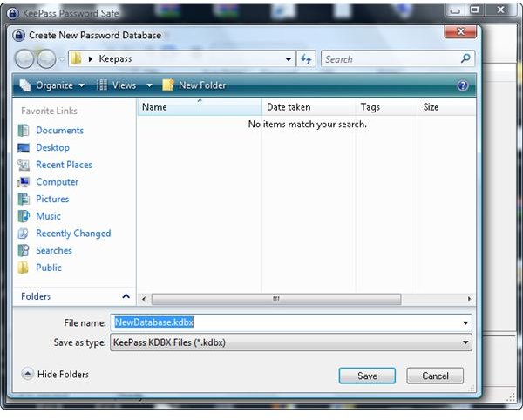The width and height of the screenshot is (523, 420).
Task: Maximize the KeePass Password Safe window
Action: click(475, 10)
